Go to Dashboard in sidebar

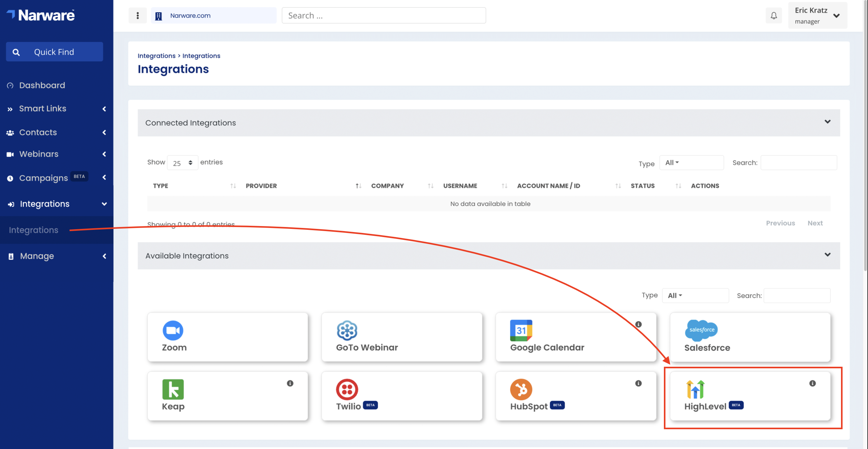click(x=42, y=85)
